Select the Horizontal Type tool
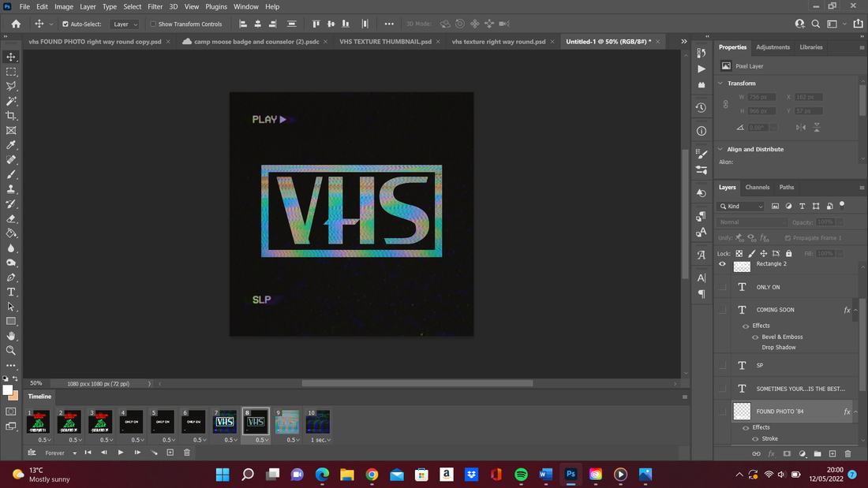The image size is (868, 488). [11, 292]
